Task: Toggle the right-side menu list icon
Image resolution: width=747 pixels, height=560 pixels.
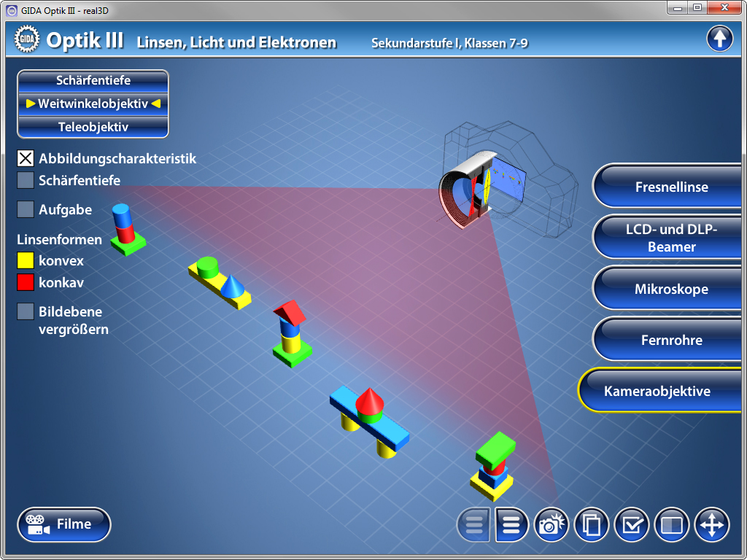Action: [x=511, y=524]
